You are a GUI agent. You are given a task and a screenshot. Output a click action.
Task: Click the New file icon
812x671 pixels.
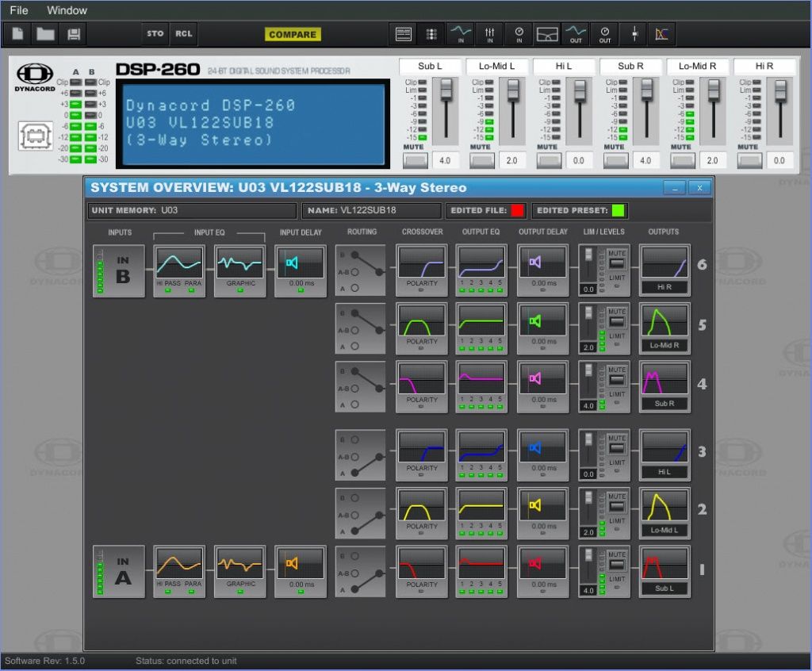tap(17, 34)
